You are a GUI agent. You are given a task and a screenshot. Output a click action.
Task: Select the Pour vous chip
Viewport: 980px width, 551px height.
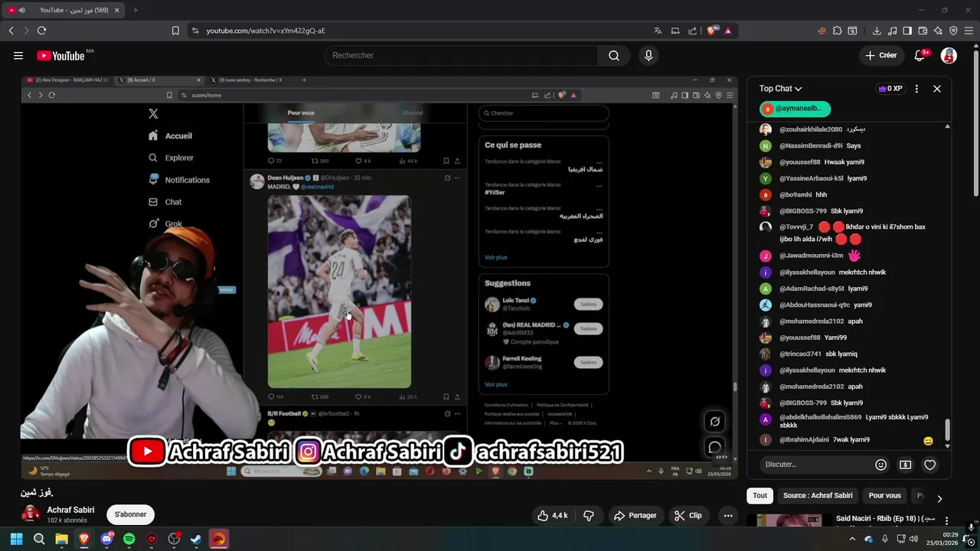click(884, 495)
